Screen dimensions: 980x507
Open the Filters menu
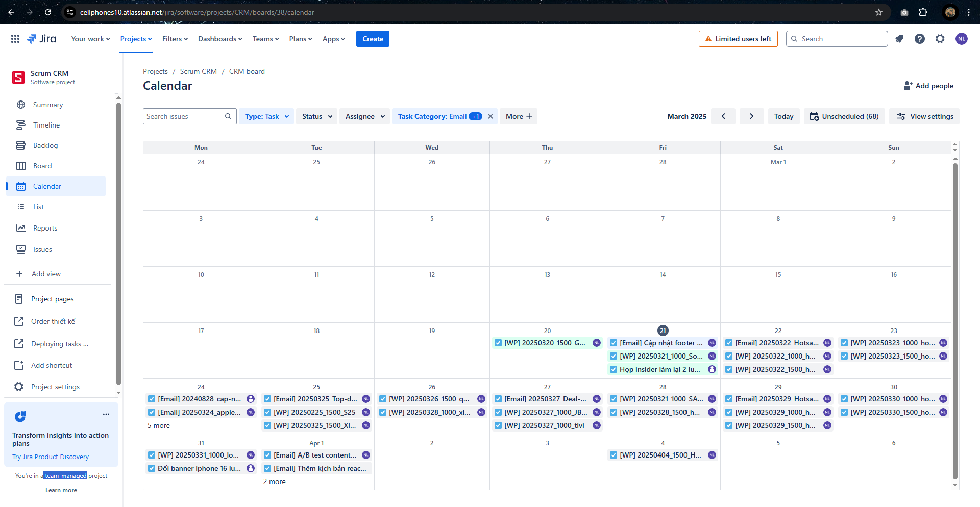point(175,39)
